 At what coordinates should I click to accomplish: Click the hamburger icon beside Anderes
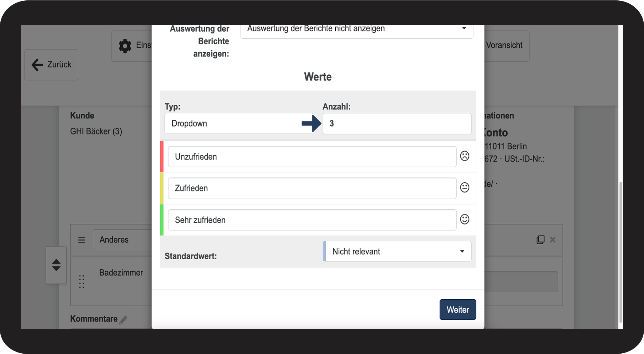[82, 240]
